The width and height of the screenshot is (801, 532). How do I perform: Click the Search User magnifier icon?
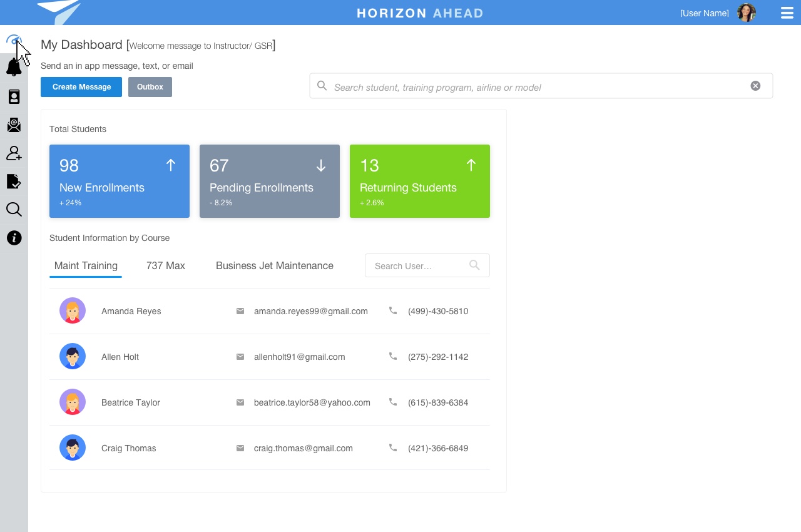(x=474, y=265)
